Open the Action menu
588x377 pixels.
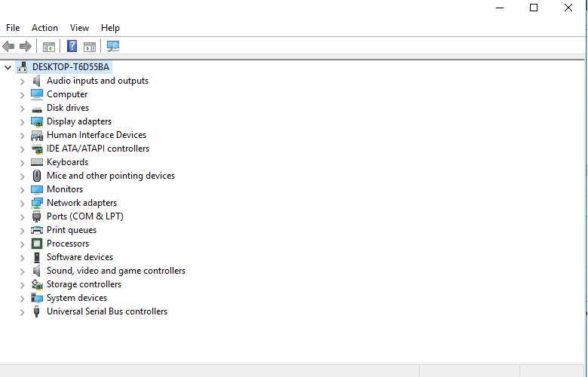44,28
